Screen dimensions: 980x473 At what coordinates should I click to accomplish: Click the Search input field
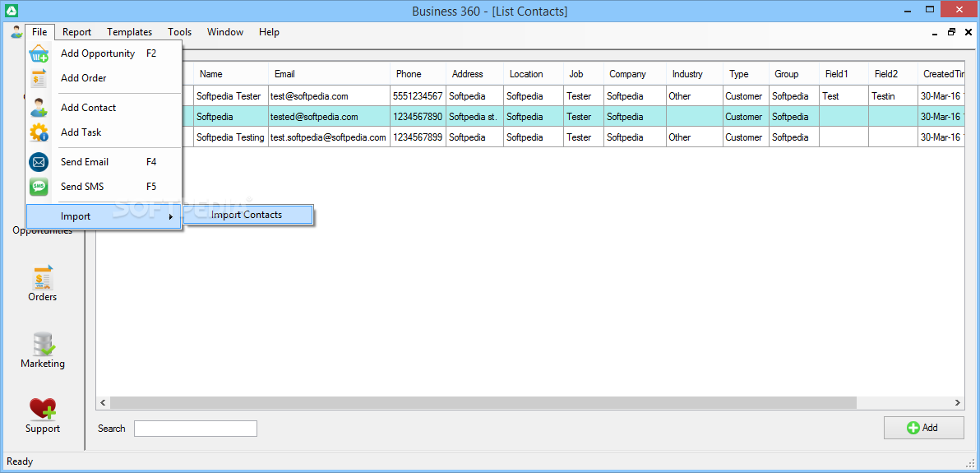click(x=195, y=429)
